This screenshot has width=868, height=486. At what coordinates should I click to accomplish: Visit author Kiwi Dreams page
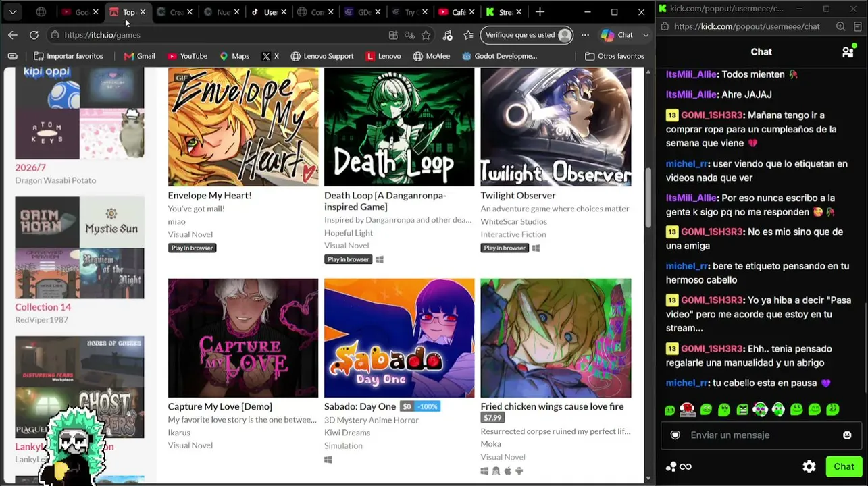pyautogui.click(x=347, y=433)
